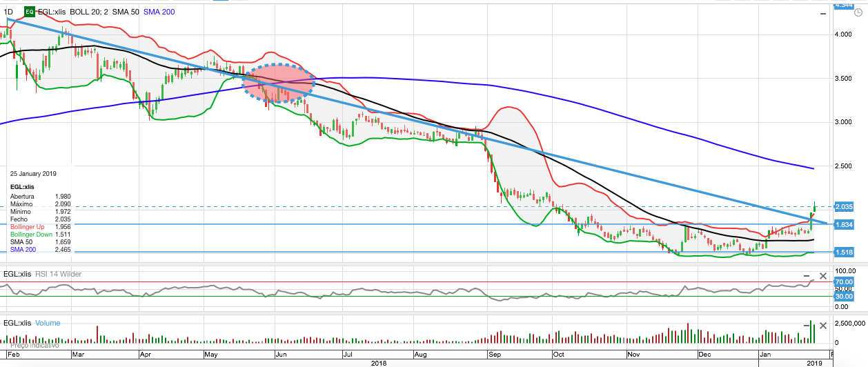The height and width of the screenshot is (367, 868).
Task: Select the 1.834 horizontal line price tag
Action: coord(845,224)
